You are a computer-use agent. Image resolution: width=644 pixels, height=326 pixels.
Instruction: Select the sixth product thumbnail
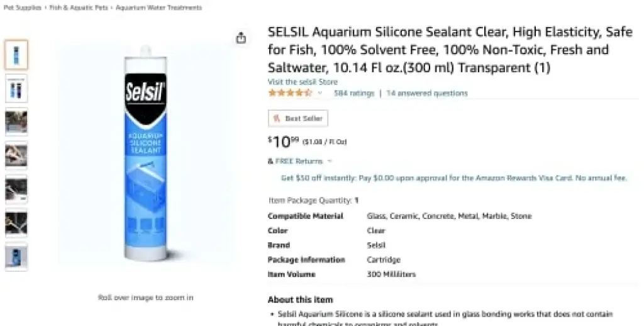(16, 223)
